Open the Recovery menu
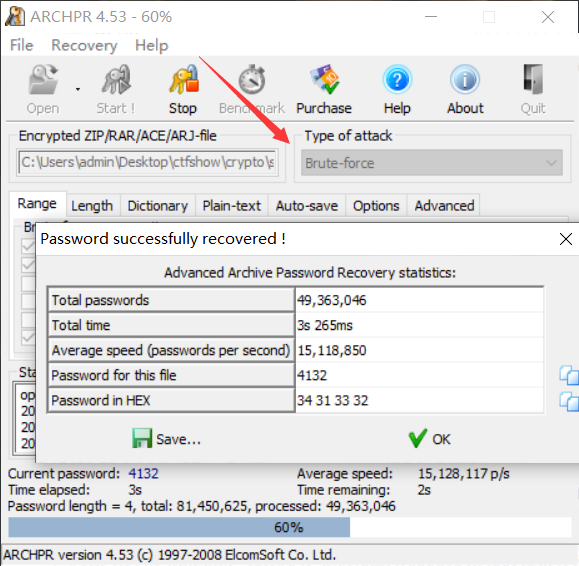Screen dimensions: 579x566 coord(84,45)
